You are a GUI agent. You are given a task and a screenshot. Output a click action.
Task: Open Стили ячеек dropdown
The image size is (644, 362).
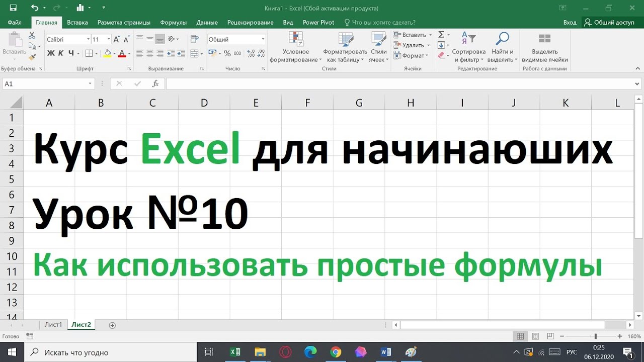point(379,47)
